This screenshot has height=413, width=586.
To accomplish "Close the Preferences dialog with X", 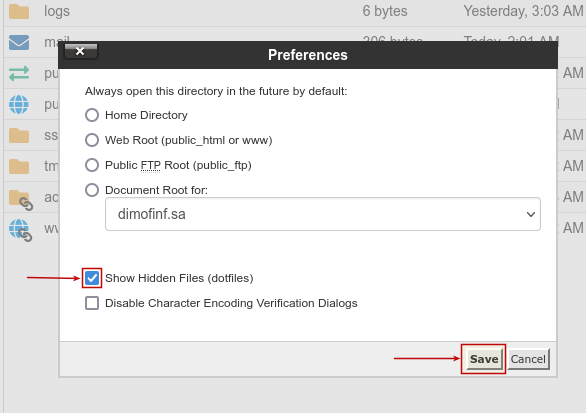I will 81,51.
